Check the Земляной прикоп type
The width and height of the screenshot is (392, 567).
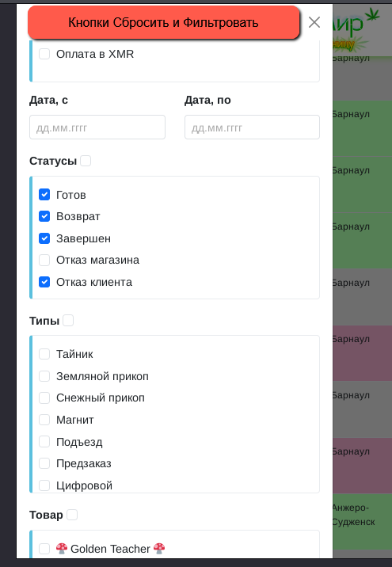pyautogui.click(x=44, y=376)
